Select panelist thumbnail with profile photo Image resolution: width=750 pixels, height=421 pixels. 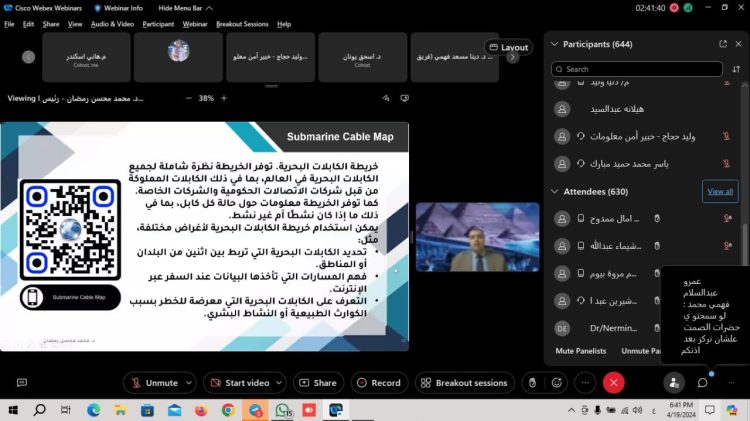pyautogui.click(x=178, y=57)
